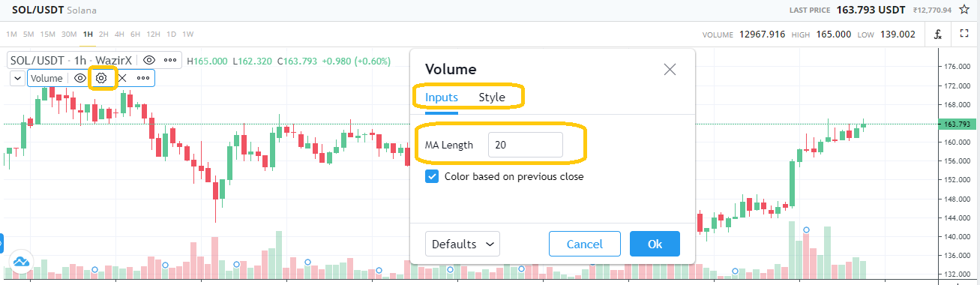
Task: Open more options for Volume indicator
Action: [143, 78]
